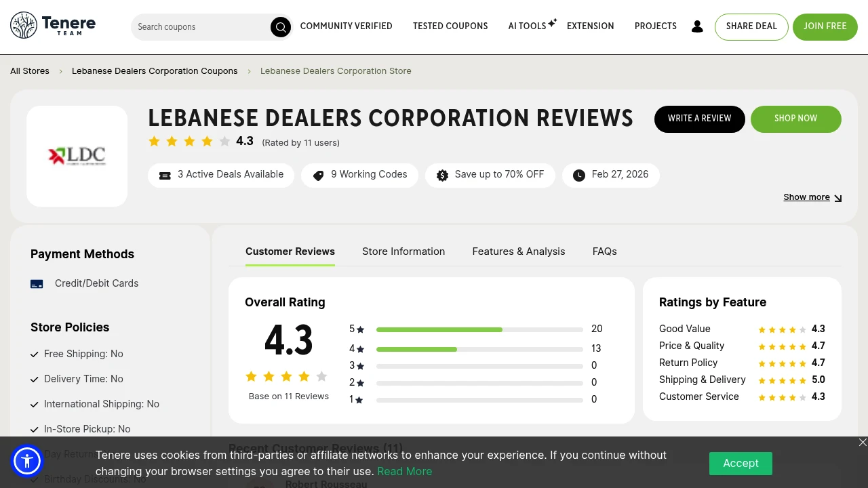Click the Show more arrow icon
The image size is (868, 488).
(x=838, y=198)
